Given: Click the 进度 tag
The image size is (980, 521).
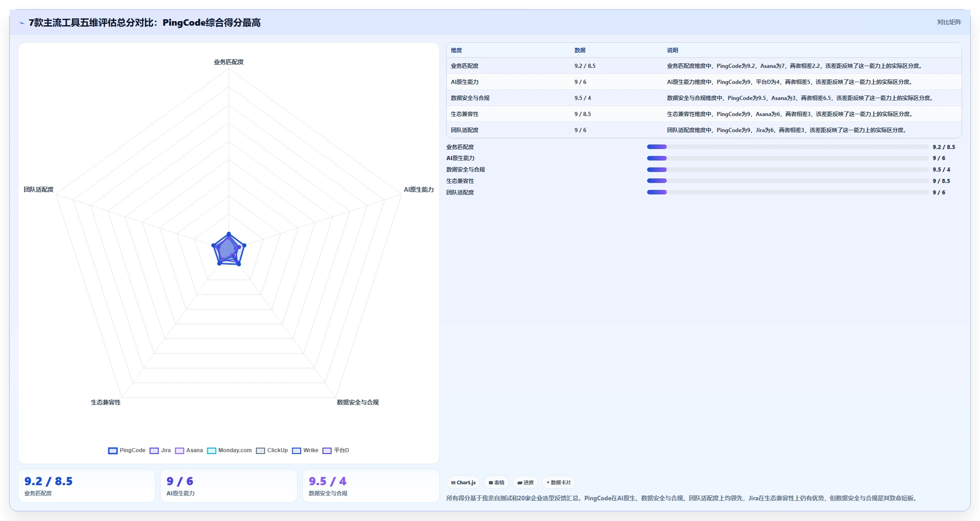Looking at the screenshot, I should click(526, 482).
